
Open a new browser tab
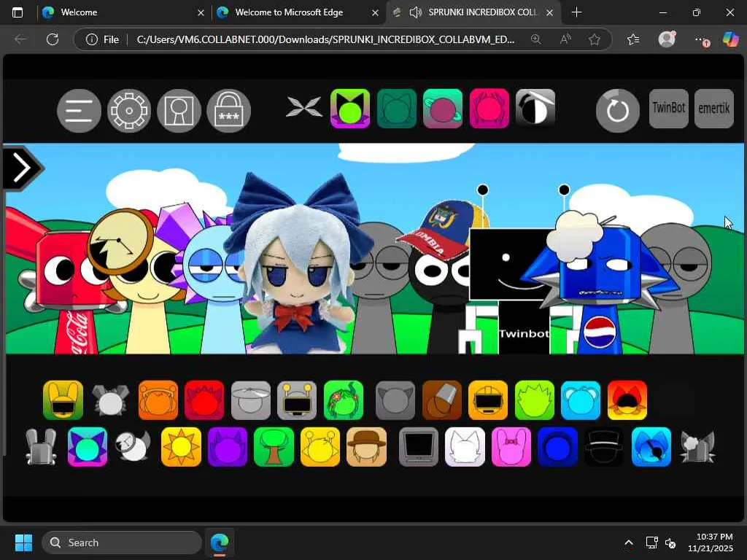click(576, 12)
